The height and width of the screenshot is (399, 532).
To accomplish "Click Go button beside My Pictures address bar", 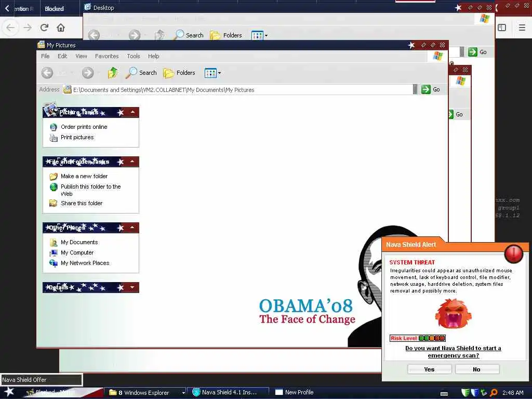I will point(431,89).
